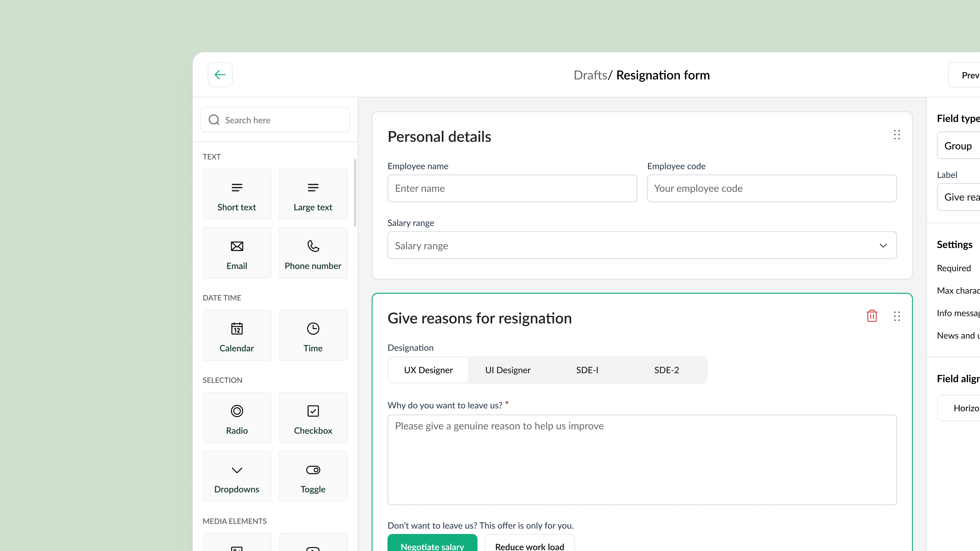This screenshot has width=980, height=551.
Task: Select the UX Designer designation
Action: (428, 370)
